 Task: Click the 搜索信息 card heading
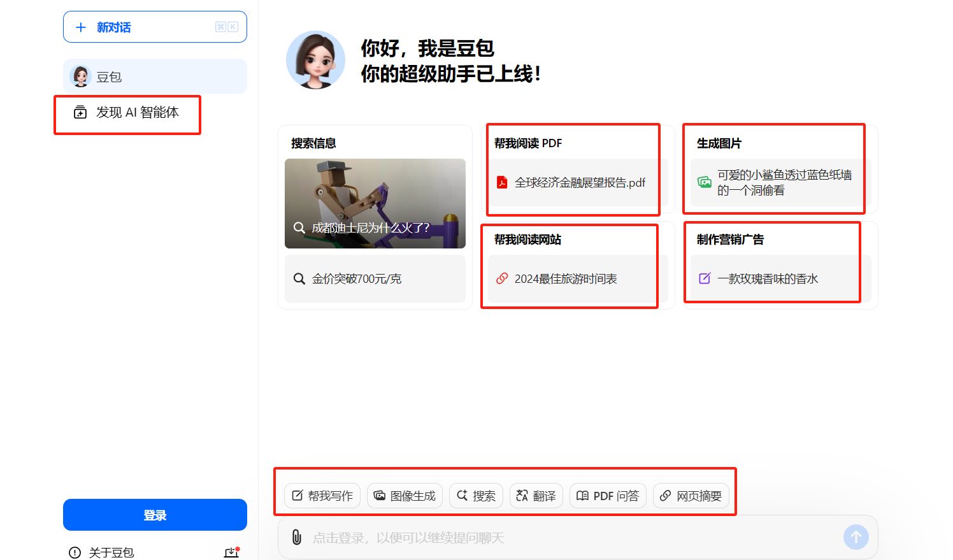pos(313,143)
